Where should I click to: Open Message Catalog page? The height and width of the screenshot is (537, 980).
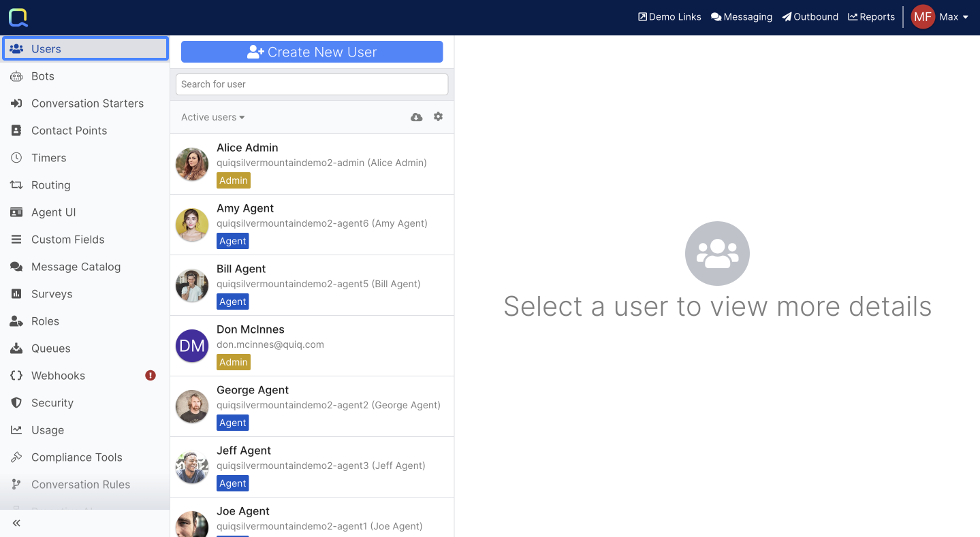click(85, 267)
